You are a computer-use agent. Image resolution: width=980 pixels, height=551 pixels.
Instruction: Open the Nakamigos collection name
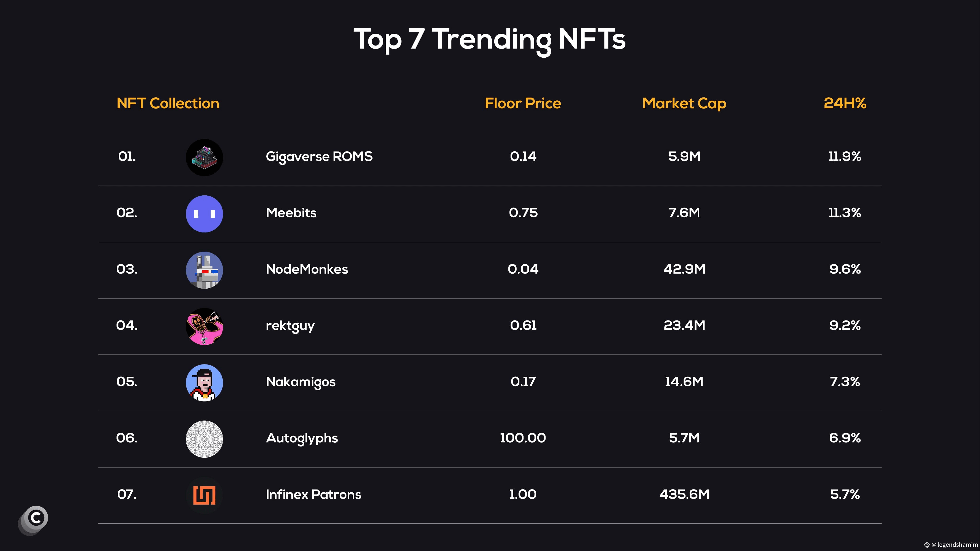[x=301, y=382]
